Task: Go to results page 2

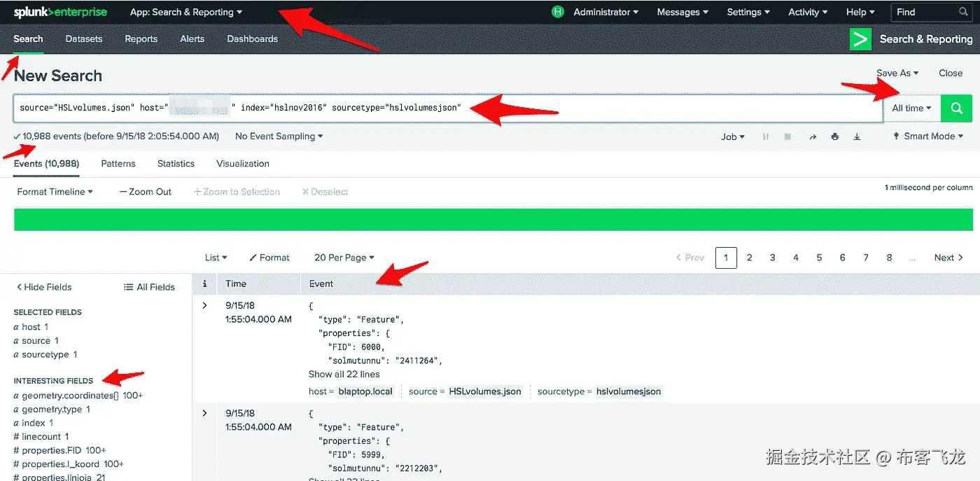Action: 749,258
